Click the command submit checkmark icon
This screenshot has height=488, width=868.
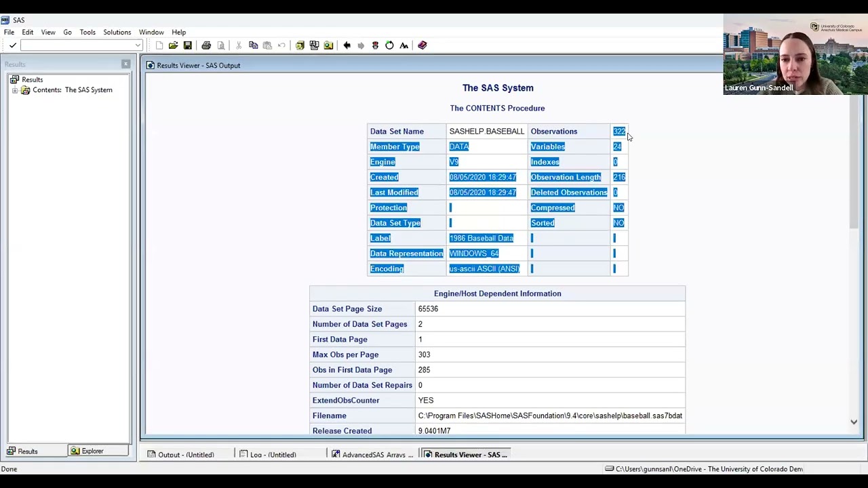coord(12,45)
